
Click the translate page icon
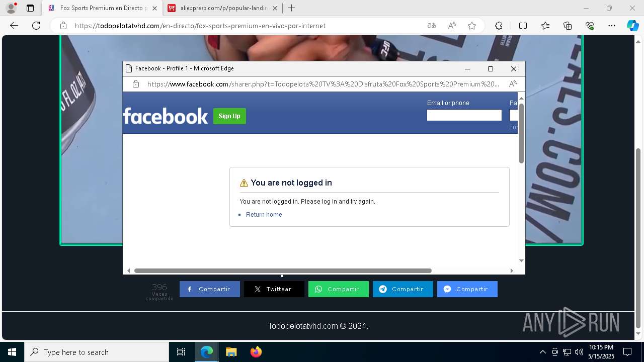click(x=432, y=26)
